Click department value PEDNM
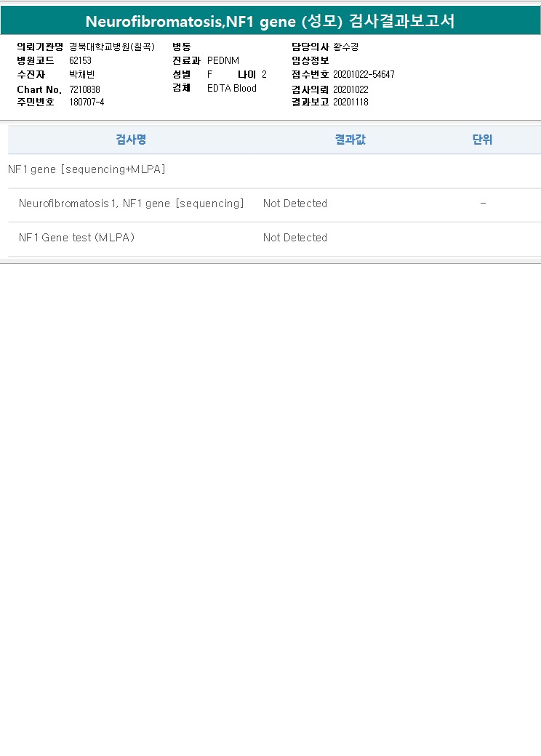 (x=223, y=61)
